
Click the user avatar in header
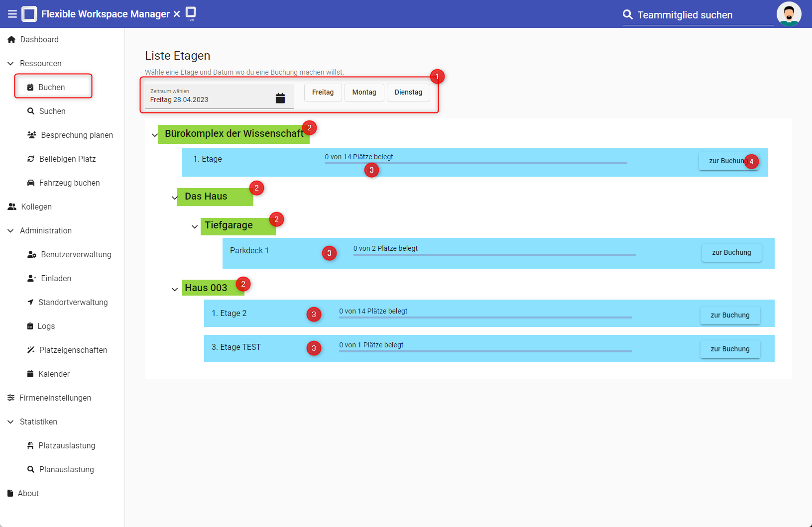pos(789,14)
